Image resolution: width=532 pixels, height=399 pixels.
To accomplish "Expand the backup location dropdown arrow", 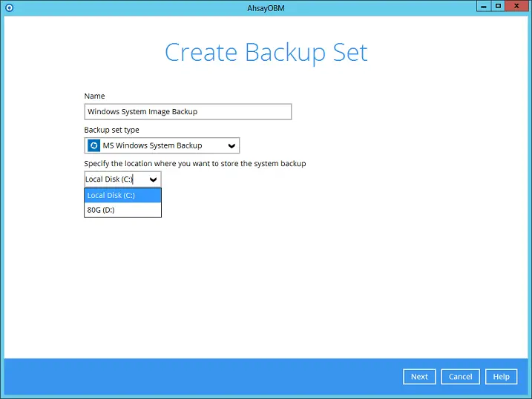I will tap(153, 179).
